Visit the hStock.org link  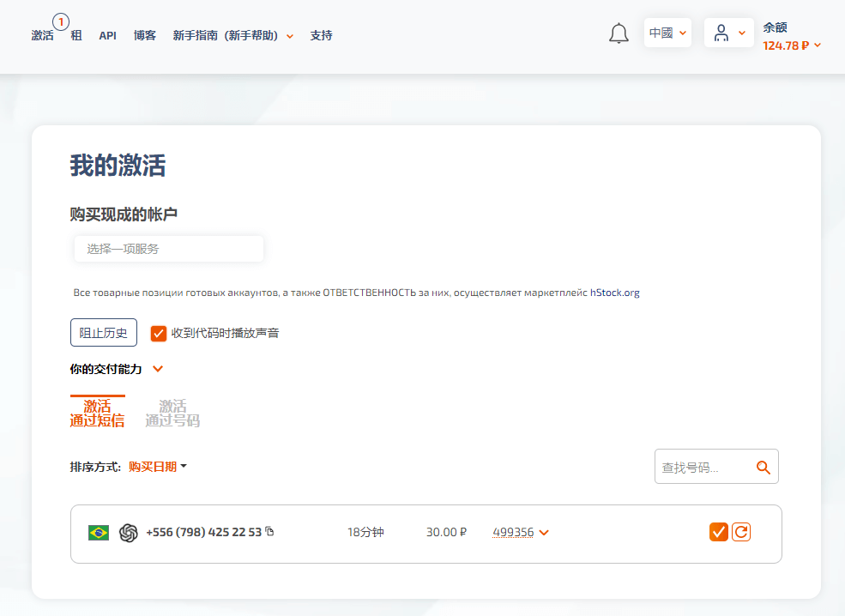pos(615,292)
